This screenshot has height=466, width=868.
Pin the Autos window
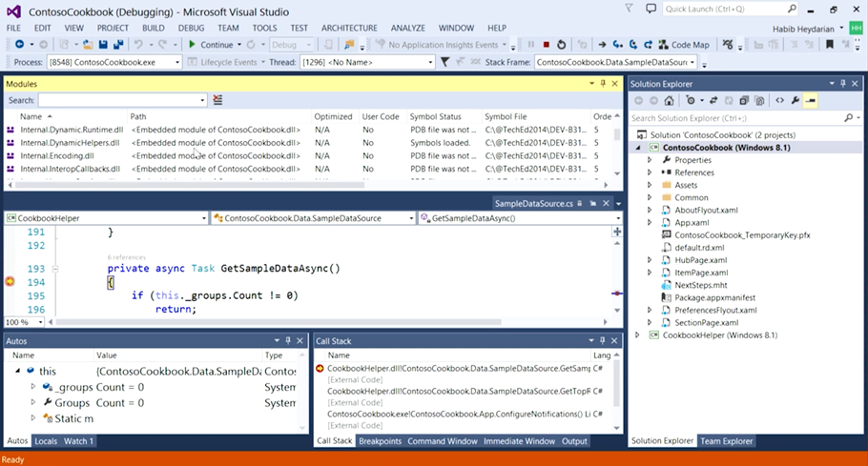click(288, 341)
